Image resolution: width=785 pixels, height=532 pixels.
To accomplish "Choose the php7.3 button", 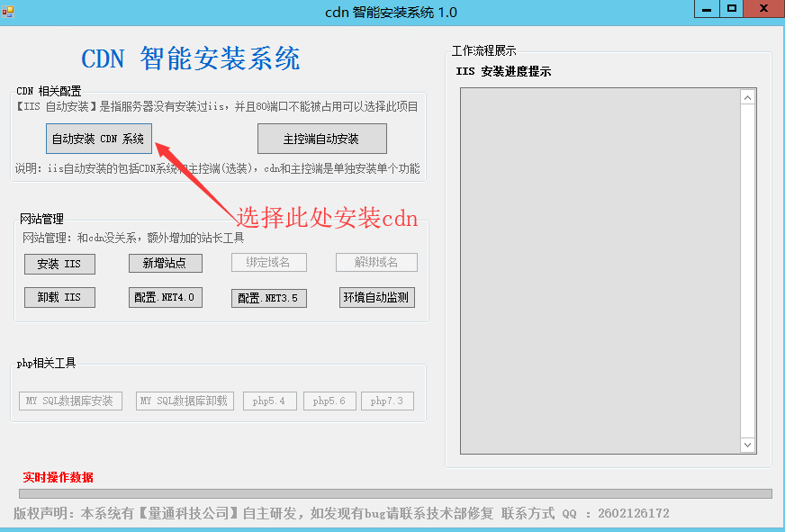I will pos(387,401).
